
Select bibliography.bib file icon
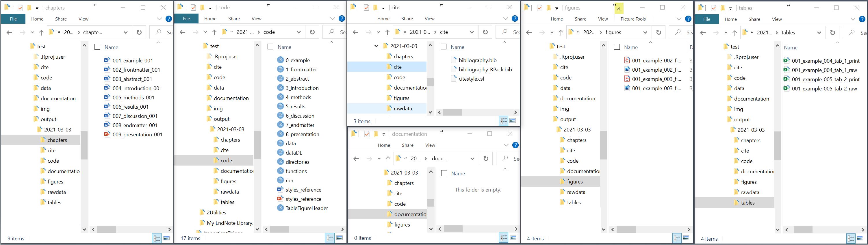[x=454, y=60]
